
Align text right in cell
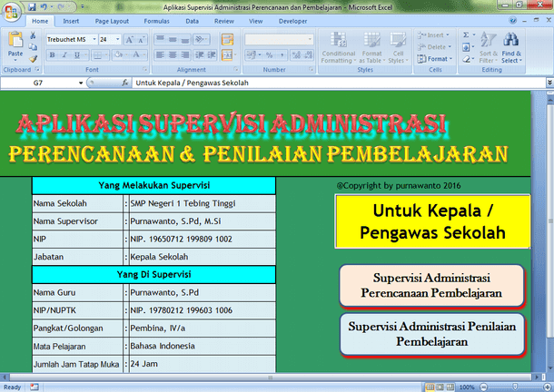[184, 54]
